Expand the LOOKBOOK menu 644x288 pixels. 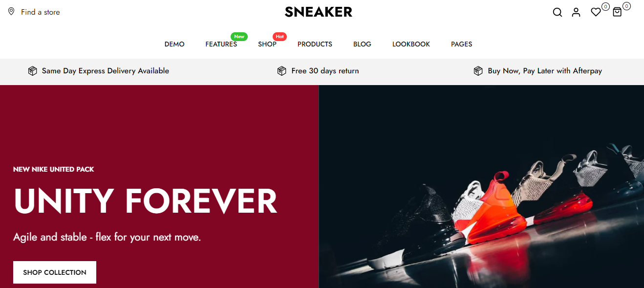click(411, 44)
